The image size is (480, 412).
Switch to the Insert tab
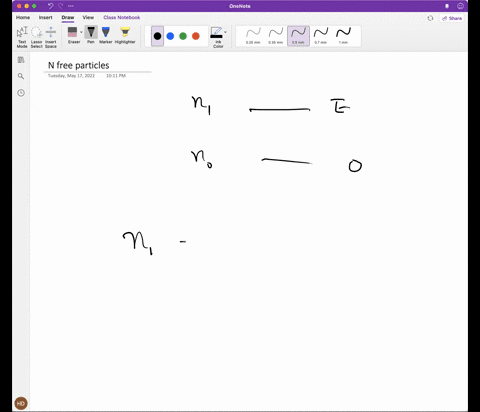(45, 17)
